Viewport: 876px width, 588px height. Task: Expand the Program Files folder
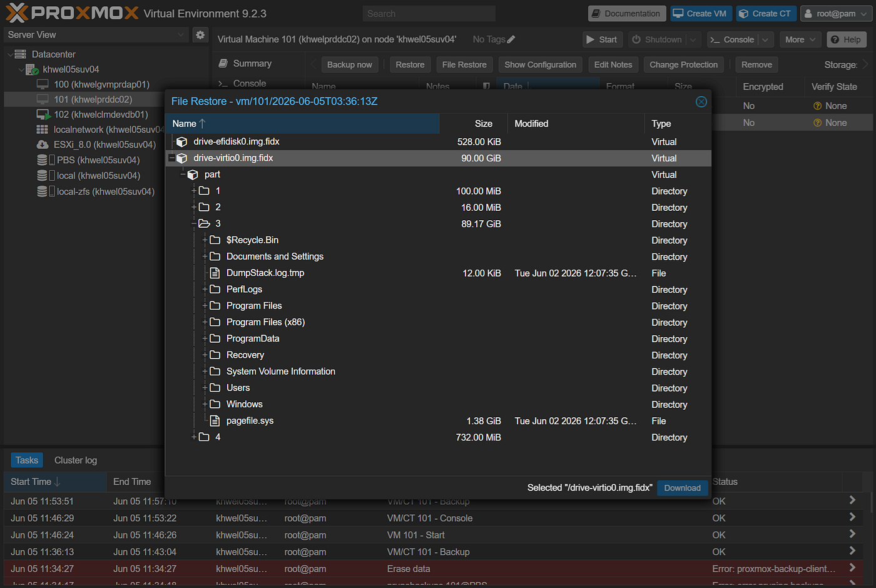(x=205, y=306)
